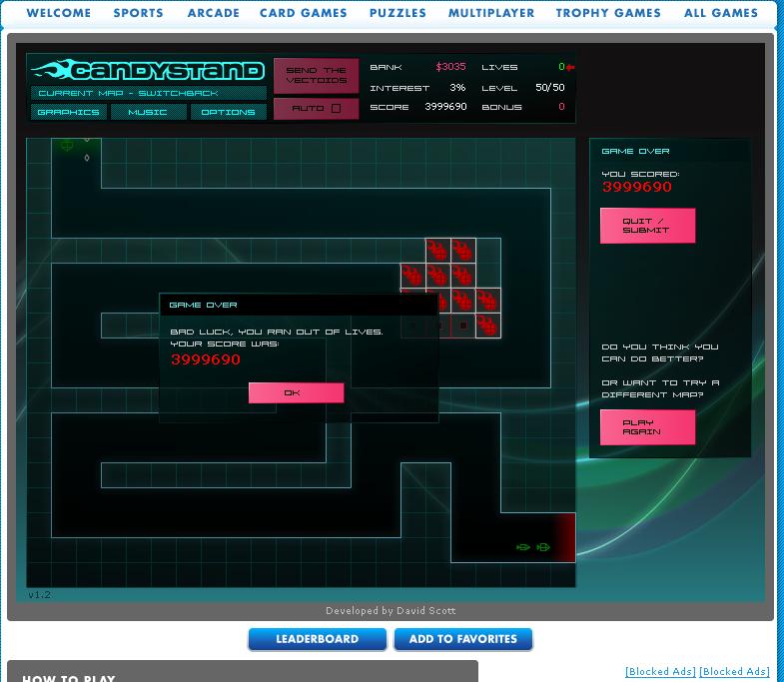The image size is (784, 682).
Task: Click the Play Again button
Action: pyautogui.click(x=647, y=427)
